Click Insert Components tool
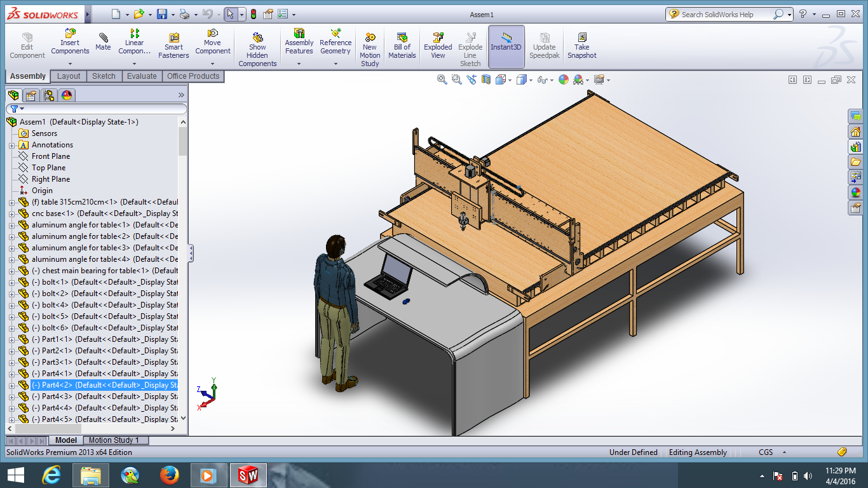868x488 pixels. click(x=70, y=42)
